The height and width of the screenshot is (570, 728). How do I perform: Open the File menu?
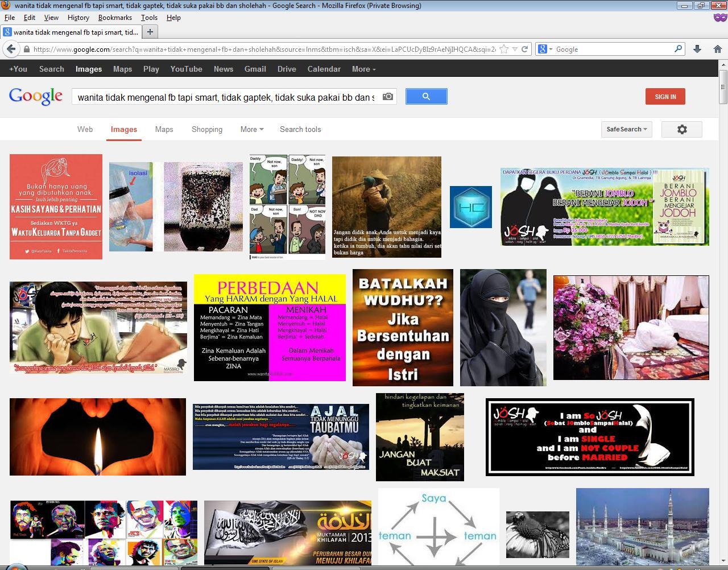coord(10,18)
